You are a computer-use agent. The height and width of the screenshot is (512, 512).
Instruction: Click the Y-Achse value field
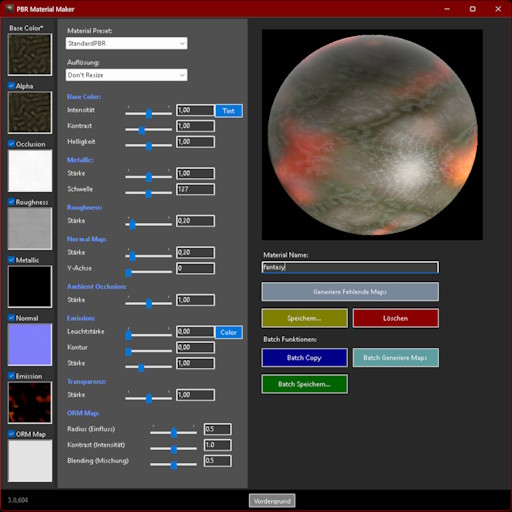[x=195, y=268]
